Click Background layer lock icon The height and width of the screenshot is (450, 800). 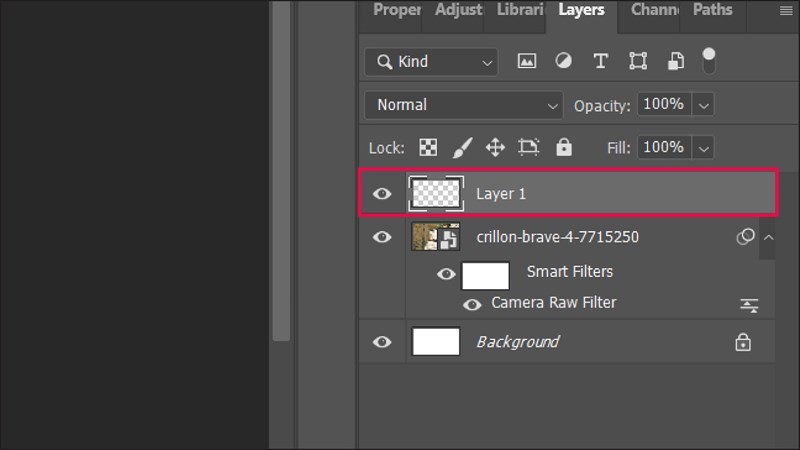(743, 342)
